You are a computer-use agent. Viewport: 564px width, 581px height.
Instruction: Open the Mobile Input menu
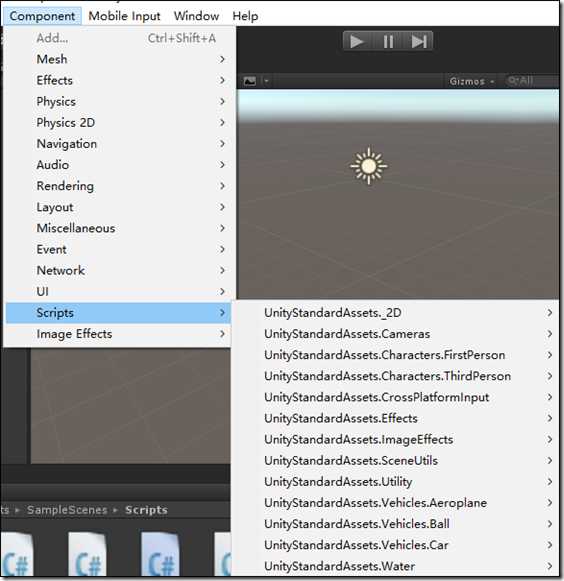(124, 16)
